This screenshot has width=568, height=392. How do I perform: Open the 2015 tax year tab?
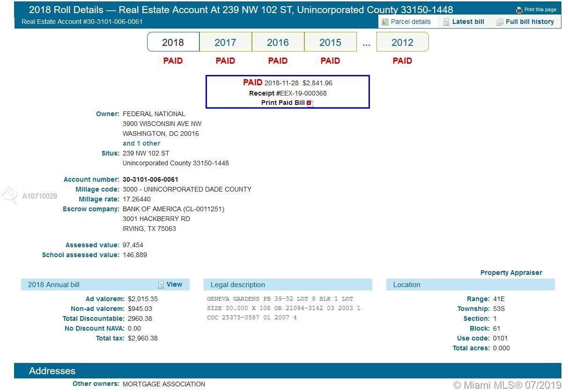click(x=330, y=42)
